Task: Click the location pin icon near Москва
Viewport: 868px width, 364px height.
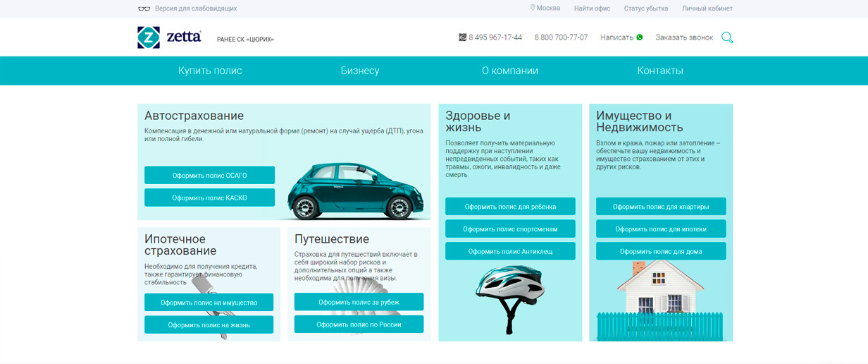Action: click(533, 8)
